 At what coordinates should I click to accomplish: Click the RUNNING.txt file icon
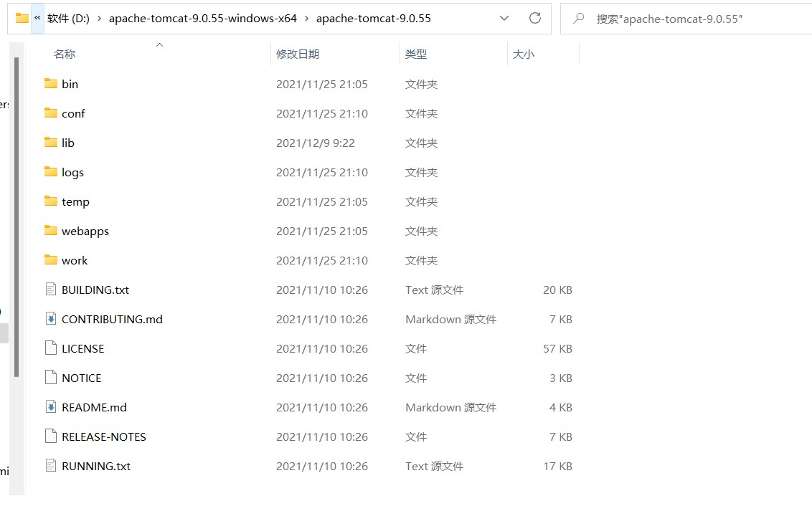coord(51,466)
